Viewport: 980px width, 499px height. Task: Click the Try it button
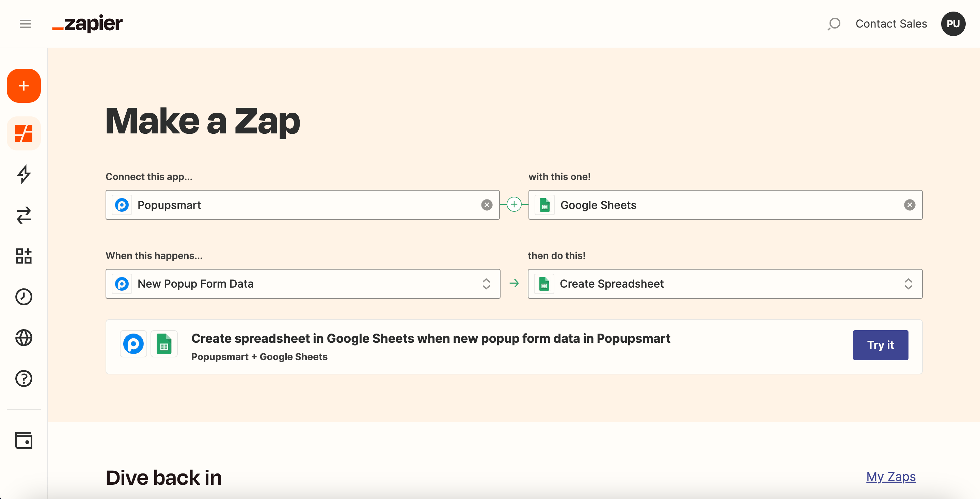880,345
